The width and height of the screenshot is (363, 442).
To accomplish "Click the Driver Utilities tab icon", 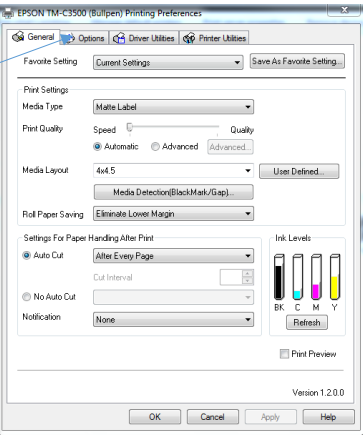I will coord(119,38).
